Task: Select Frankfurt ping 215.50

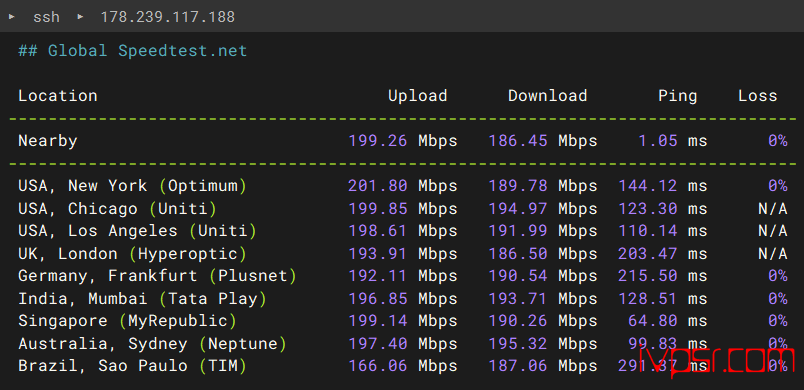Action: click(648, 276)
